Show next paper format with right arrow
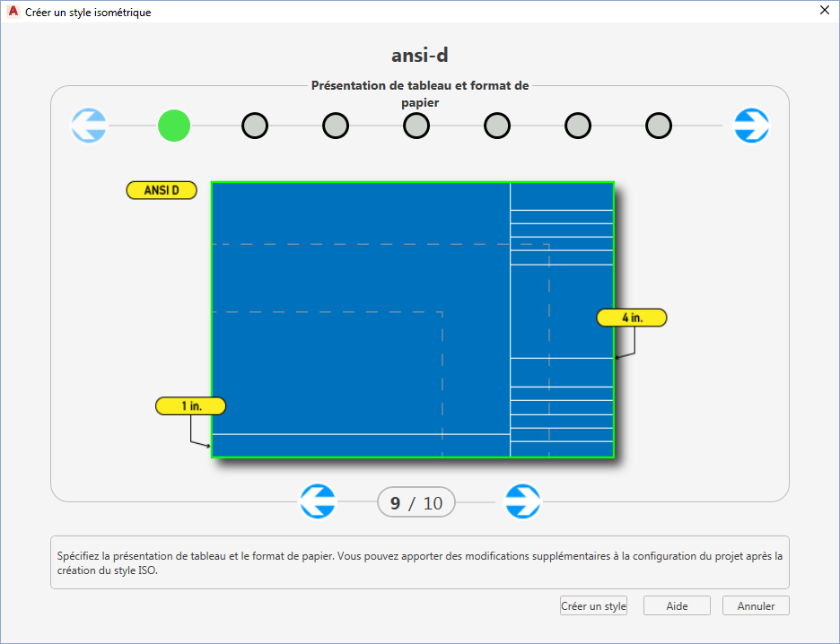This screenshot has height=644, width=840. [523, 501]
